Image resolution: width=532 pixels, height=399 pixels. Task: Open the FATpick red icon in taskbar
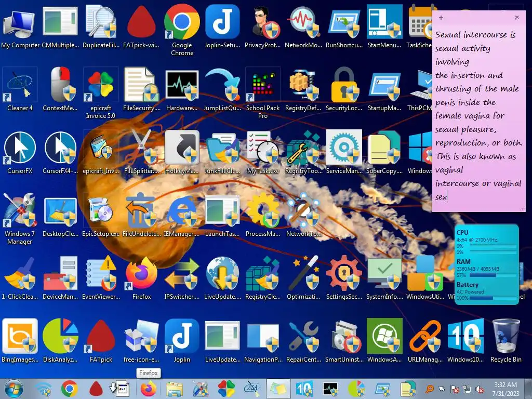tap(96, 389)
